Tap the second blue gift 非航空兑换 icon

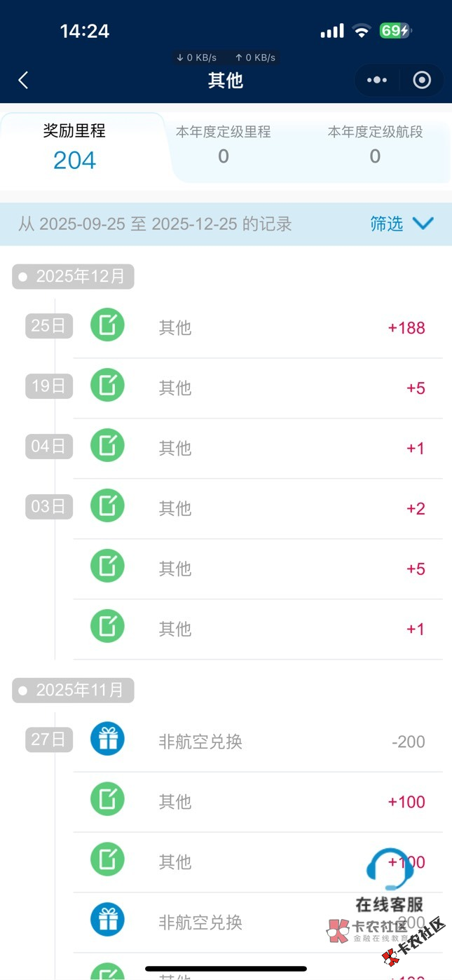click(x=107, y=920)
